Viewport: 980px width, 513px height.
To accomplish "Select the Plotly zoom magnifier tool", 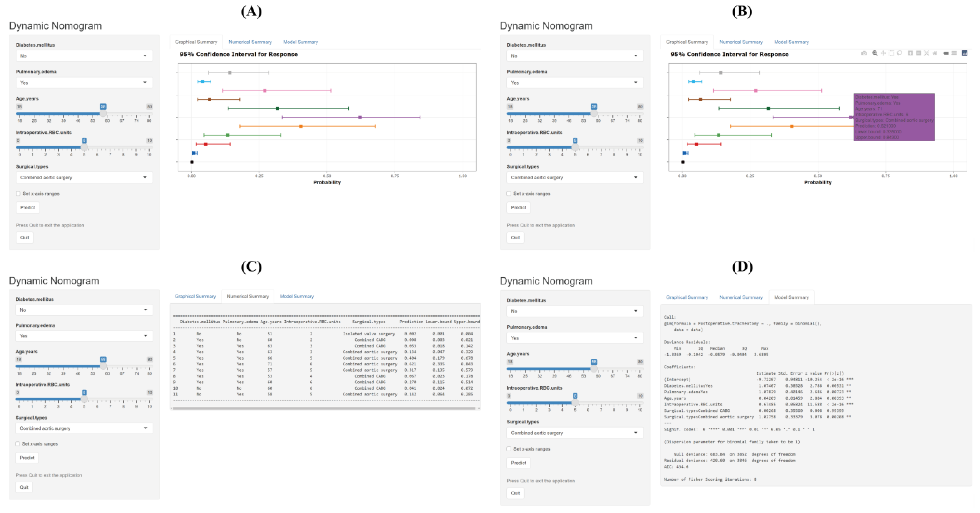I will pos(875,53).
